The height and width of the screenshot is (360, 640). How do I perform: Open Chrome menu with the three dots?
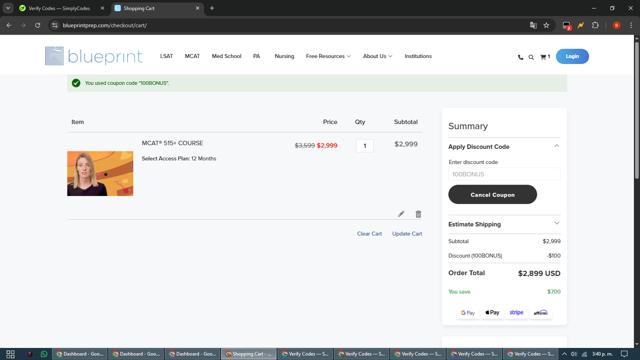[631, 25]
